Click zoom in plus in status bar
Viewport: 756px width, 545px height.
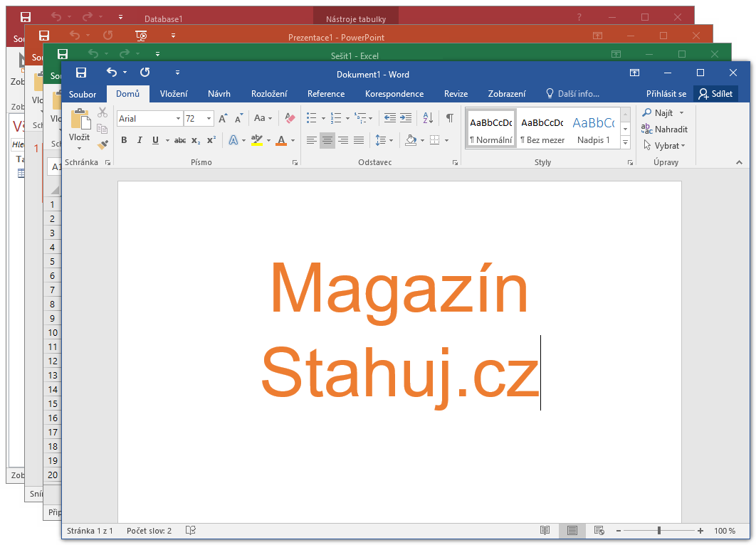pyautogui.click(x=700, y=531)
